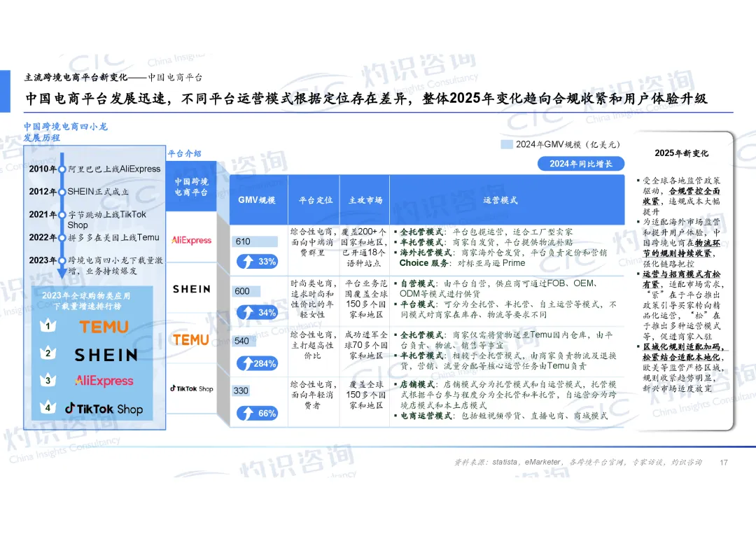Click the underlined 合规管控全面收紧 phrase
Image resolution: width=756 pixels, height=534 pixels.
(682, 196)
